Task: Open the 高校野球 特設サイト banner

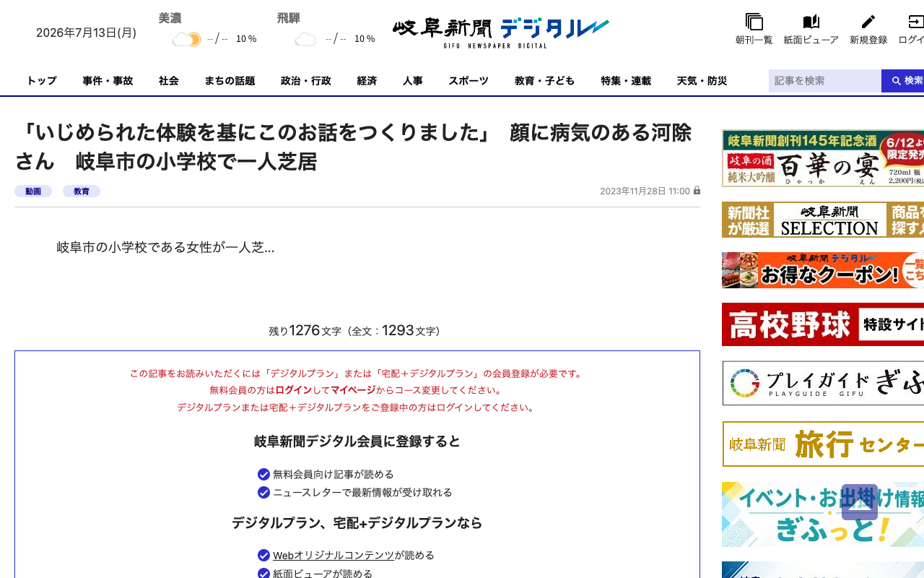Action: [823, 324]
